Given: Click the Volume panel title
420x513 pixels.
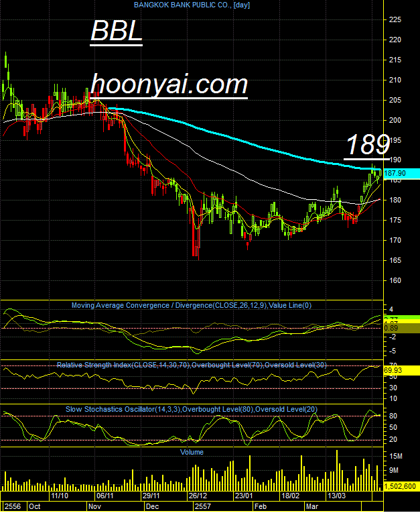Looking at the screenshot, I should click(192, 453).
